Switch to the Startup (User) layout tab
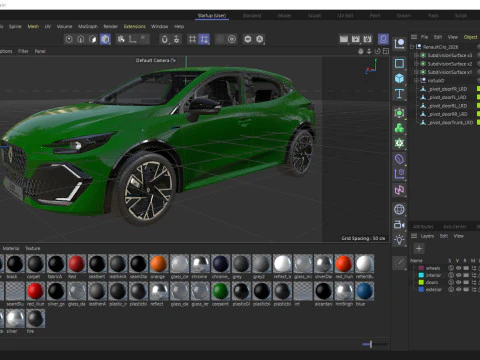The height and width of the screenshot is (360, 480). click(x=212, y=16)
